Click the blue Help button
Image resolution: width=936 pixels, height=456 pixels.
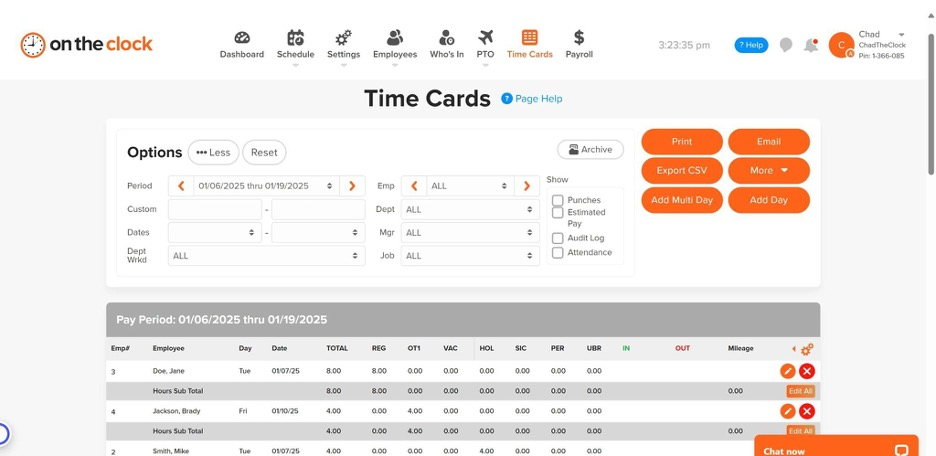(751, 45)
